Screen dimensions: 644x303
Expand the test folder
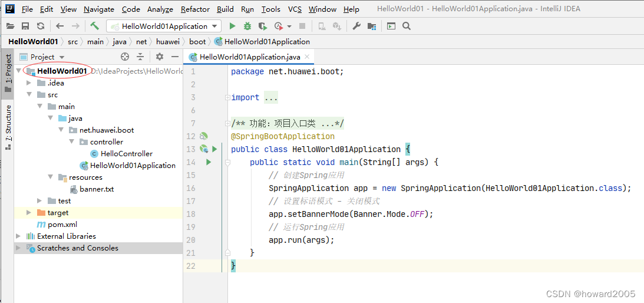39,200
